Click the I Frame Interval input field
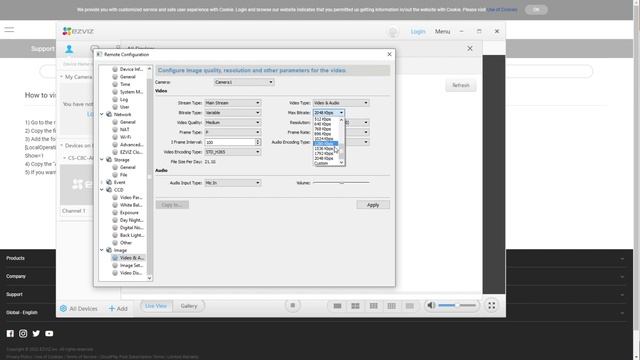 click(230, 142)
